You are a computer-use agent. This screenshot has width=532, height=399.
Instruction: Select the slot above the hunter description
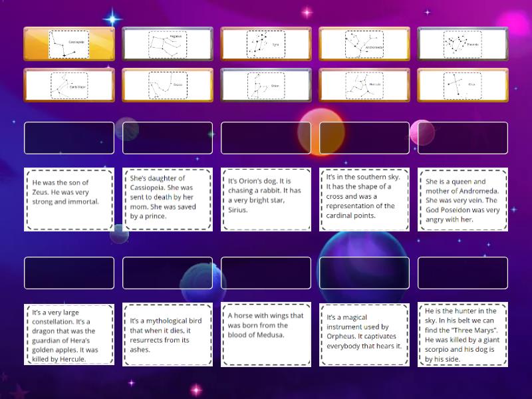pos(463,273)
